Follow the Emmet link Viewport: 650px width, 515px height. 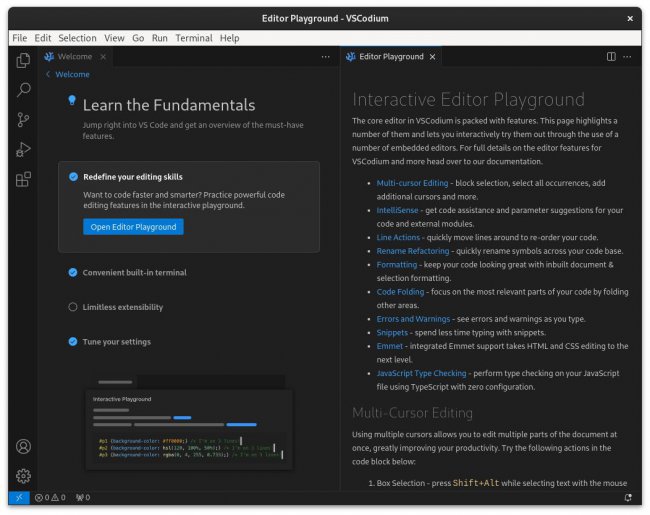click(390, 346)
